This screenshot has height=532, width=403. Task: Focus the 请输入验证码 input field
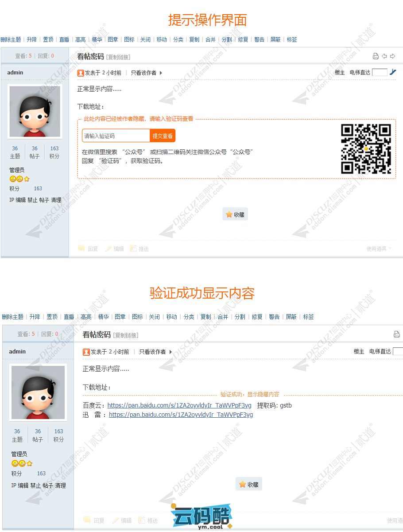(x=116, y=136)
